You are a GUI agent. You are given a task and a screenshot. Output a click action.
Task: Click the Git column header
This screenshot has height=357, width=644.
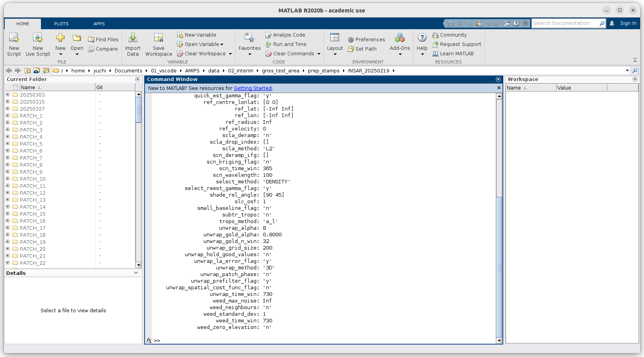[115, 88]
